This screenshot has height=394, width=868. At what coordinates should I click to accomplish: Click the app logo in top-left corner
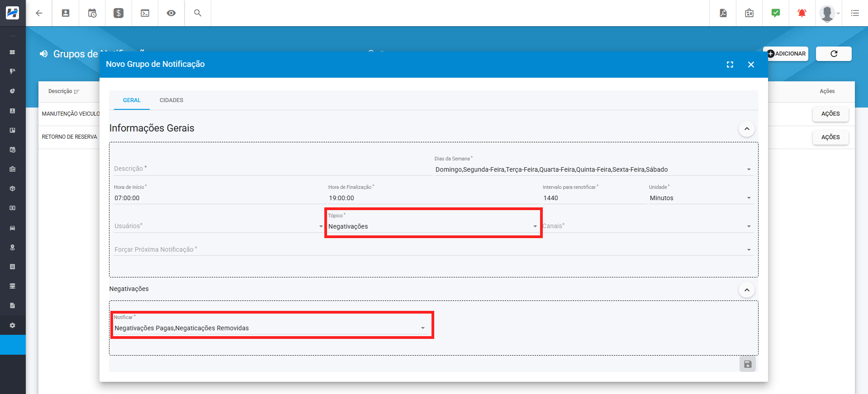[13, 13]
